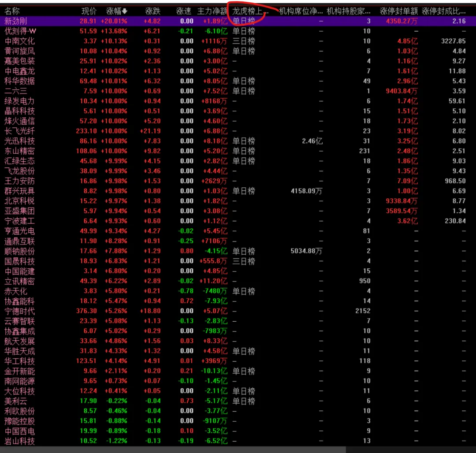Select the 黄河旋风 stock name
Screen dimensions: 476x453
[20, 51]
